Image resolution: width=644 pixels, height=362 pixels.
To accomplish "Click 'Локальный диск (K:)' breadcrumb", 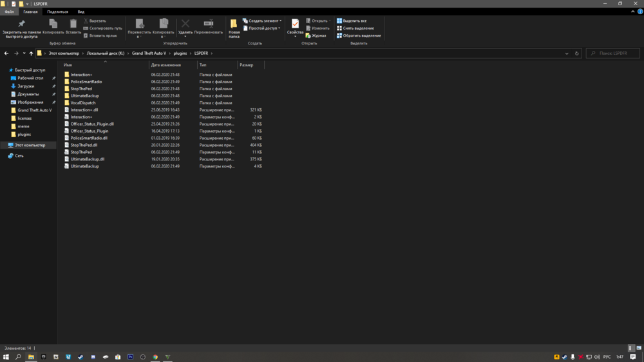I will [x=105, y=53].
